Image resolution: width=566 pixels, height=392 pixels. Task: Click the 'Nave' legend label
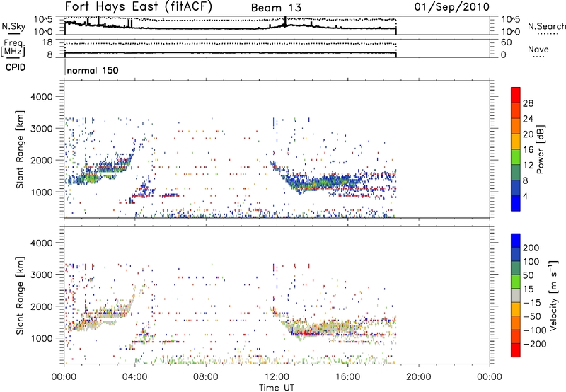(x=538, y=49)
